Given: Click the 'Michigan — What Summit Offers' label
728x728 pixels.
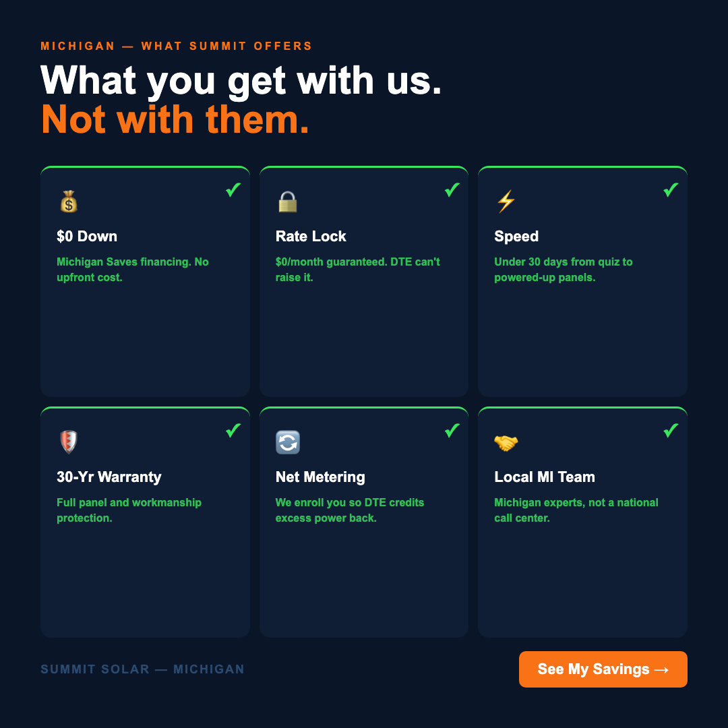Looking at the screenshot, I should [177, 47].
